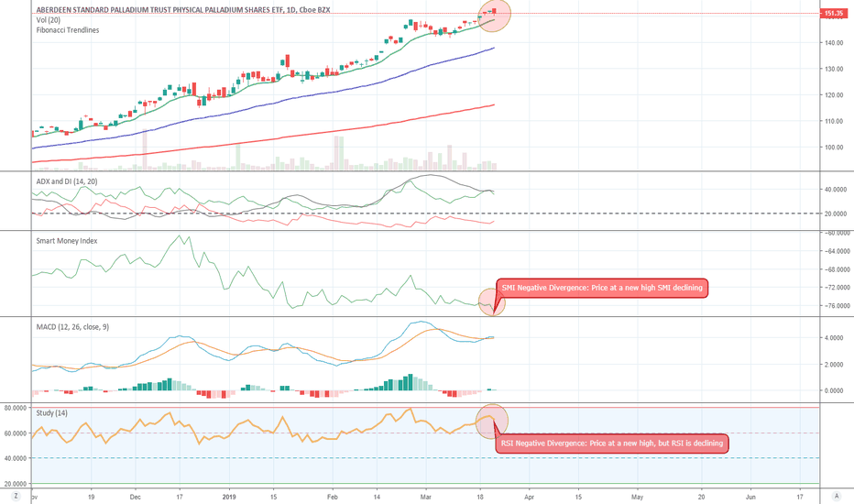Click the Apr date on the time axis
Image resolution: width=854 pixels, height=504 pixels.
tap(529, 497)
